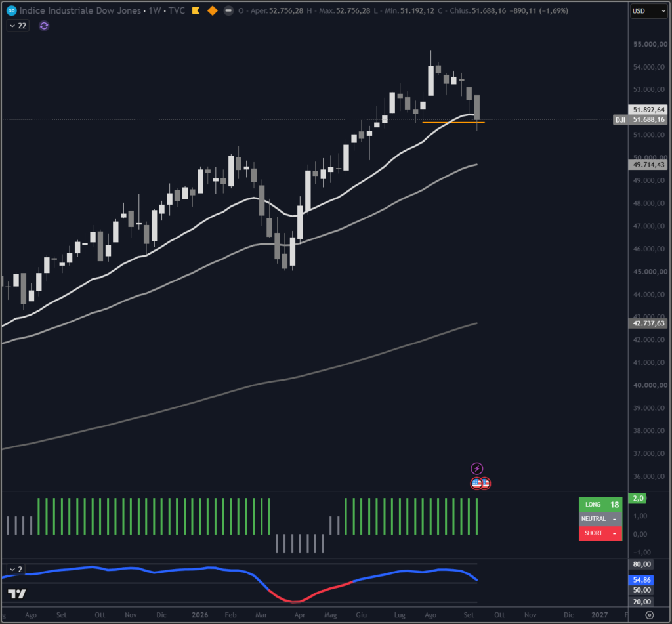Click the orange horizontal support line

(x=453, y=123)
